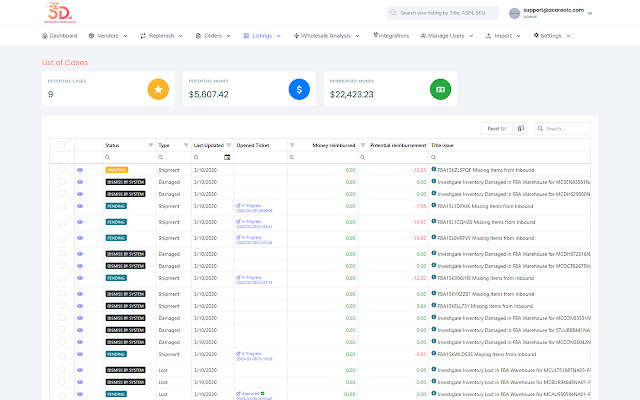Click the eye icon on the first case row
The image size is (640, 400).
coord(81,170)
